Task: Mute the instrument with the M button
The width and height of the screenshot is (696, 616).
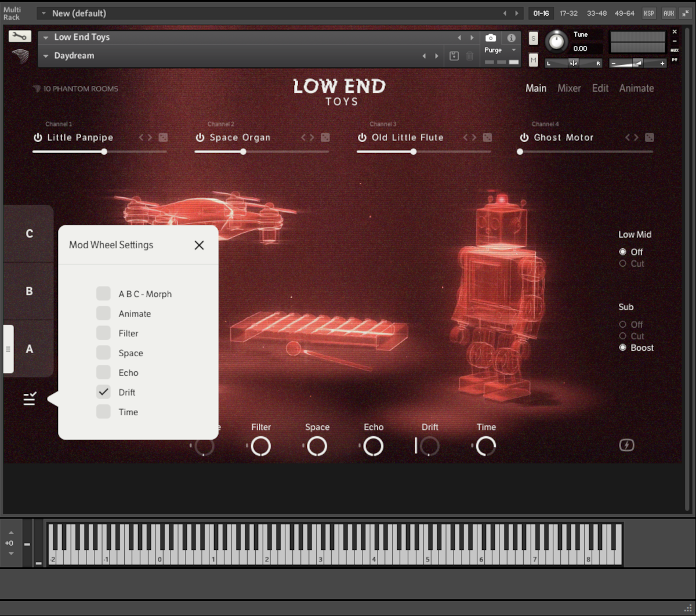Action: (534, 59)
